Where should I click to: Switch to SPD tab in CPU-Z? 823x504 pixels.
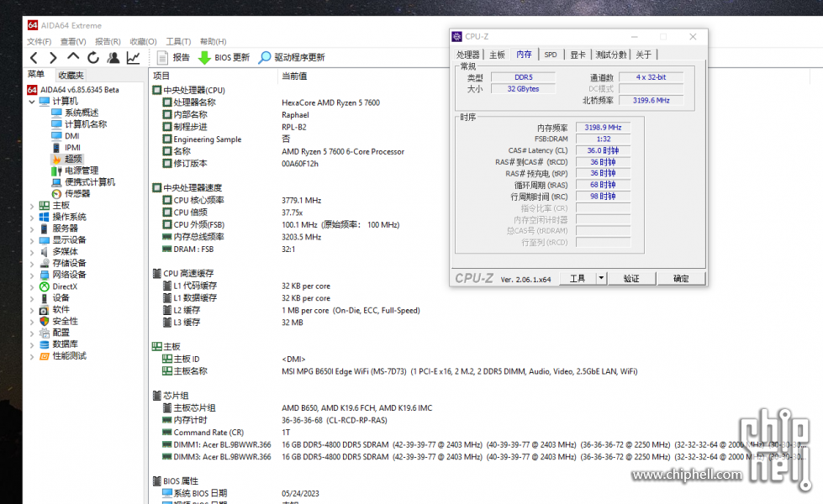(551, 55)
